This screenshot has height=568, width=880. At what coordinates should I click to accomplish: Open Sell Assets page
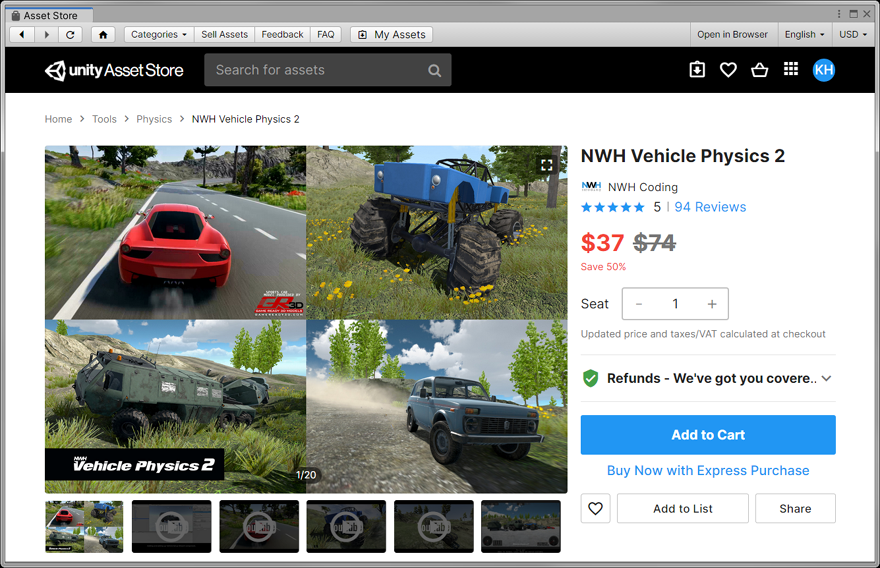tap(224, 35)
